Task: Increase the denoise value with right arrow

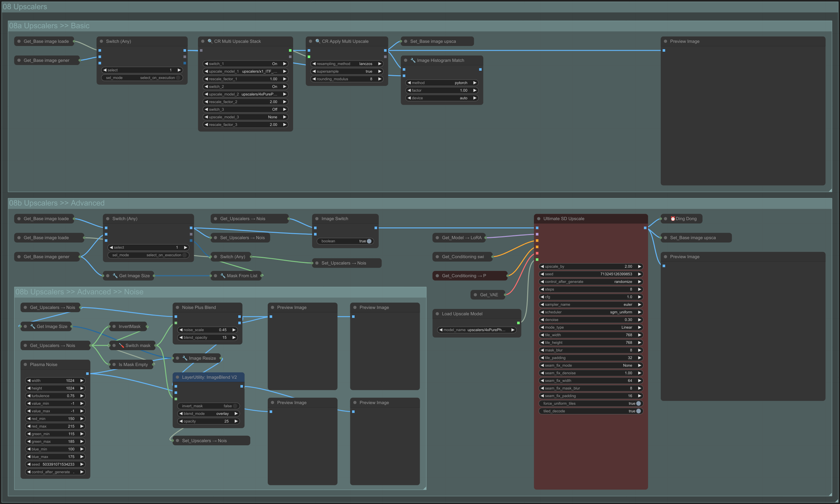Action: pyautogui.click(x=639, y=320)
